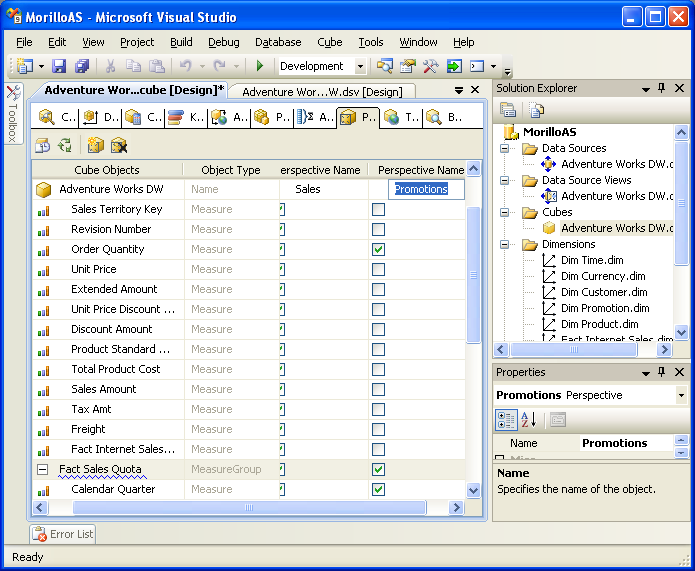Check Freight for Promotions perspective

click(378, 429)
